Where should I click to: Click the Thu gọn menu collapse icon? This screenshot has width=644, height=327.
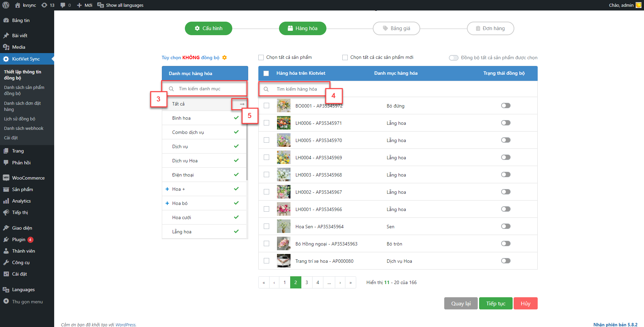[6, 301]
